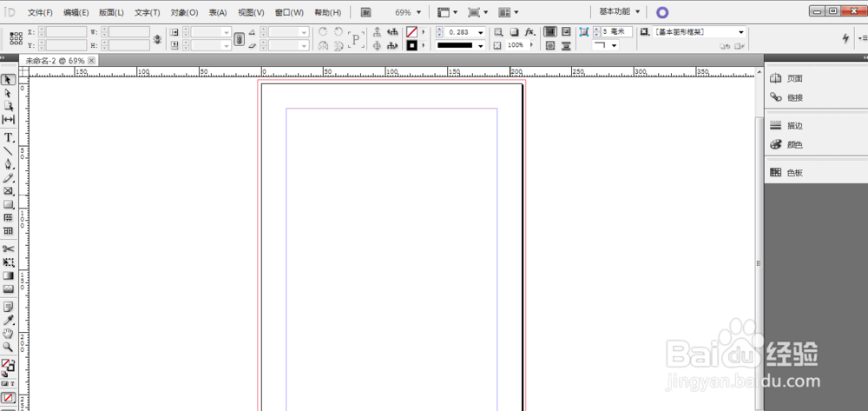Select the Gap tool
Image resolution: width=868 pixels, height=411 pixels.
tap(8, 119)
